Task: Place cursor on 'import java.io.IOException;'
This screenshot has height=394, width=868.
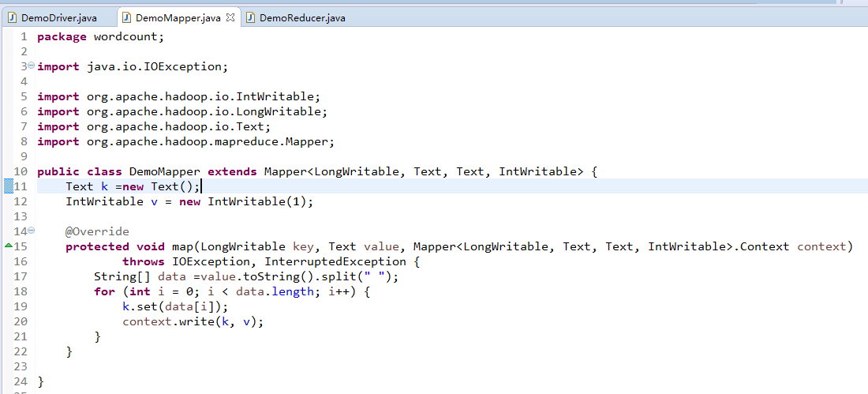Action: (133, 67)
